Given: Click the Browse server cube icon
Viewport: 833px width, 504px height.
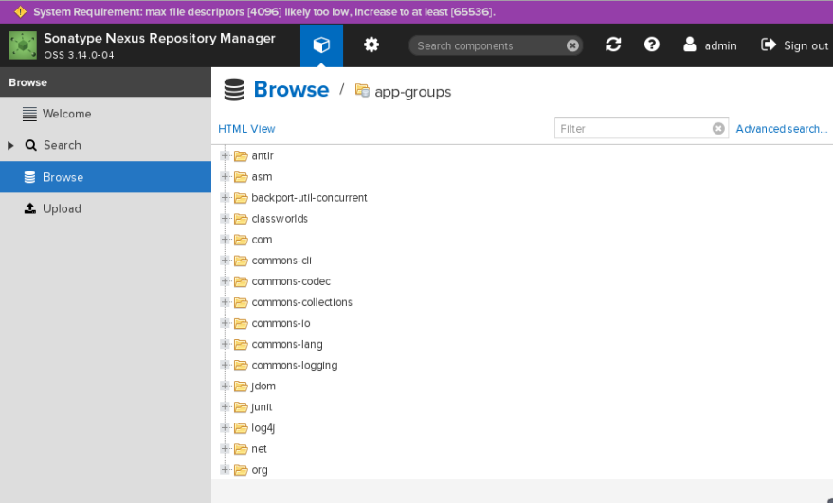Looking at the screenshot, I should 321,45.
